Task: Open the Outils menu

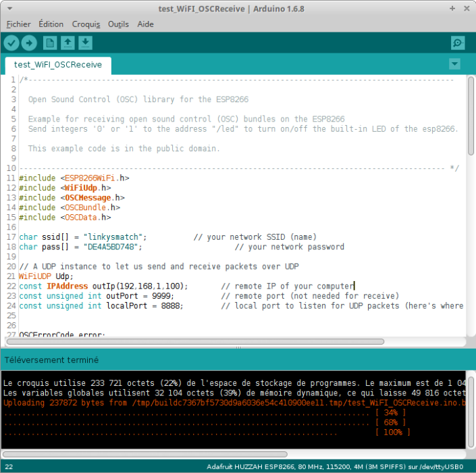Action: point(118,24)
